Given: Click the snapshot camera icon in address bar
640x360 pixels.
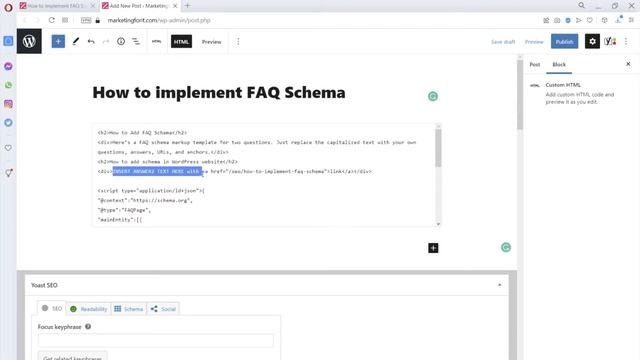Looking at the screenshot, I should click(x=557, y=20).
